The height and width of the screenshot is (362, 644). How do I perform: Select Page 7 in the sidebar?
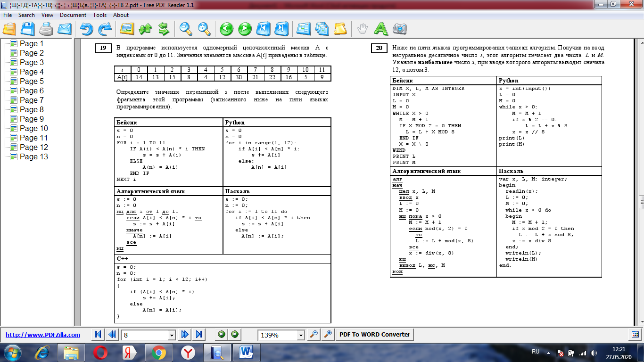(x=32, y=100)
